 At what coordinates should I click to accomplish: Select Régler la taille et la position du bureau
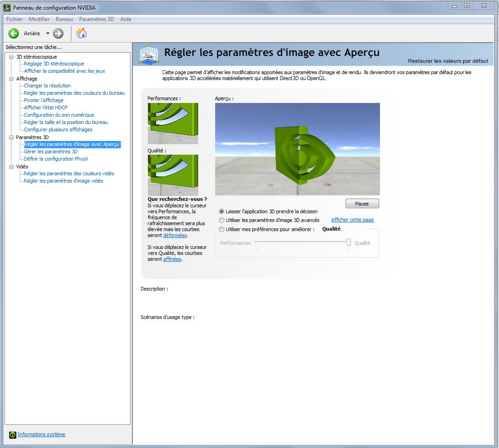(65, 122)
